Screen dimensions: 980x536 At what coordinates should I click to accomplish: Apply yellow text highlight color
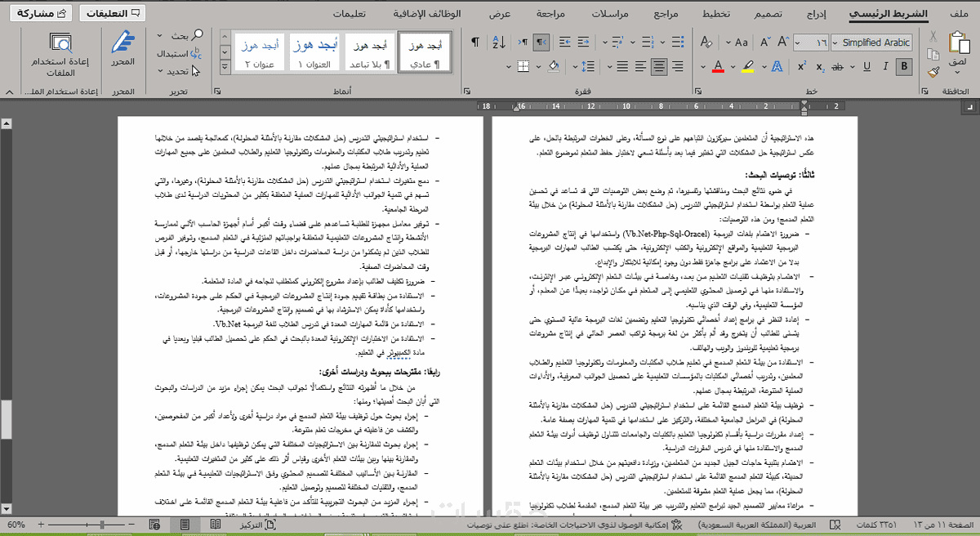pyautogui.click(x=748, y=67)
